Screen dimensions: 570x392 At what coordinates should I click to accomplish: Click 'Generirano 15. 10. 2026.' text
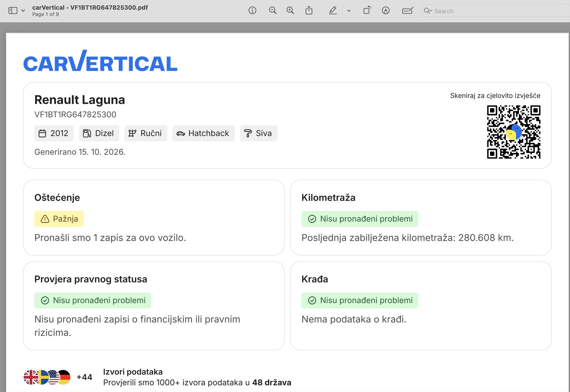(x=80, y=152)
